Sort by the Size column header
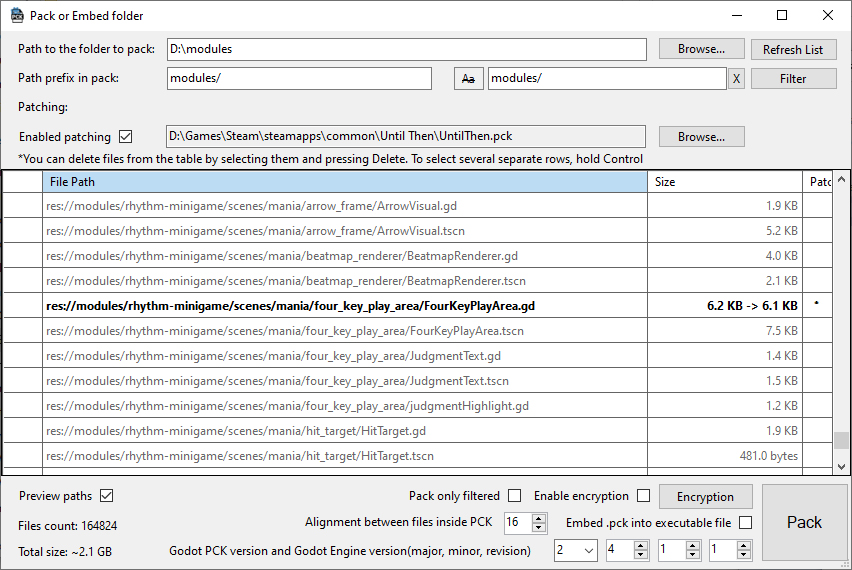The width and height of the screenshot is (852, 570). [724, 181]
